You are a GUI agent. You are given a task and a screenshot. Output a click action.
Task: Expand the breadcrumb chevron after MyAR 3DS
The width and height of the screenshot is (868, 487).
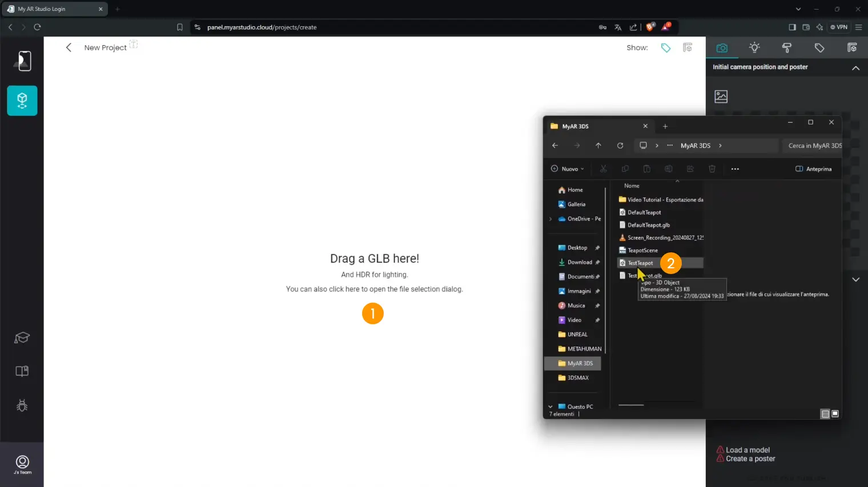720,146
